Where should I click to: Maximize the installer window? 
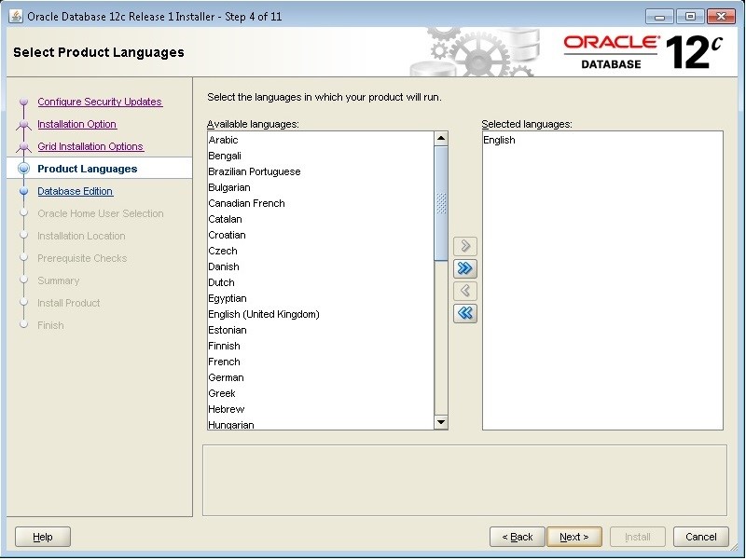pyautogui.click(x=690, y=17)
